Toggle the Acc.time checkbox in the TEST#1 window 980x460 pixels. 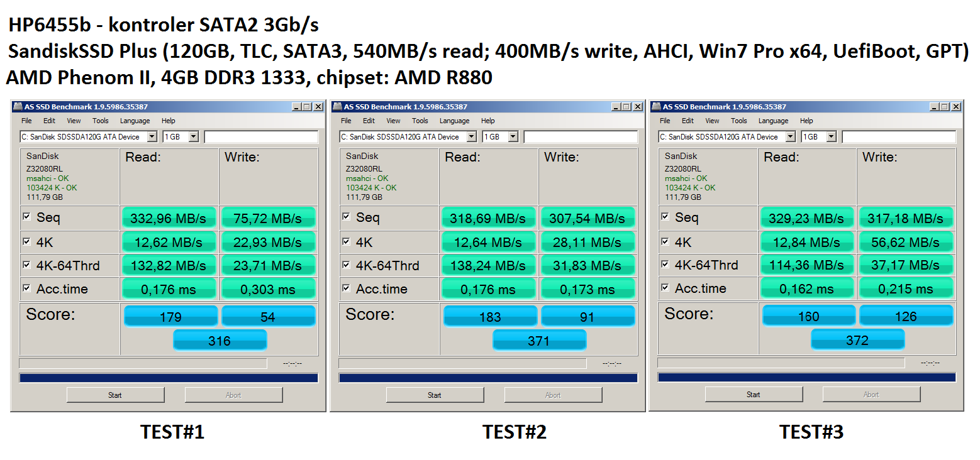click(26, 288)
